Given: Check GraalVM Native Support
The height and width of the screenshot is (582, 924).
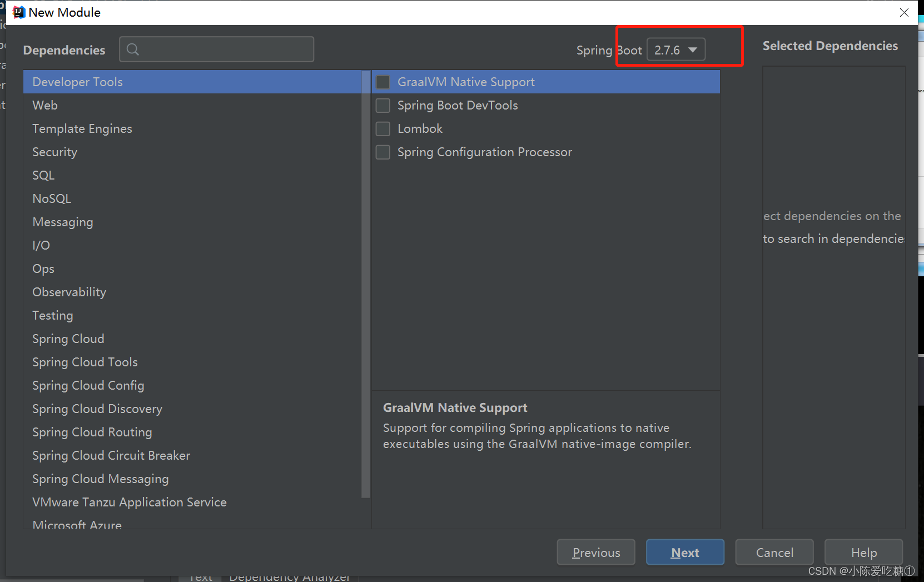Looking at the screenshot, I should point(383,82).
